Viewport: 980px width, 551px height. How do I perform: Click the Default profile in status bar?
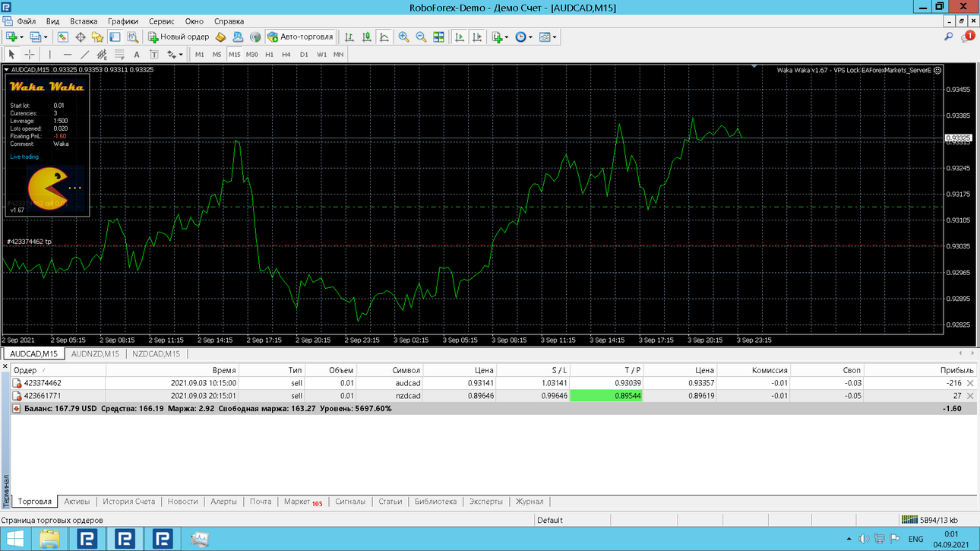(x=549, y=521)
